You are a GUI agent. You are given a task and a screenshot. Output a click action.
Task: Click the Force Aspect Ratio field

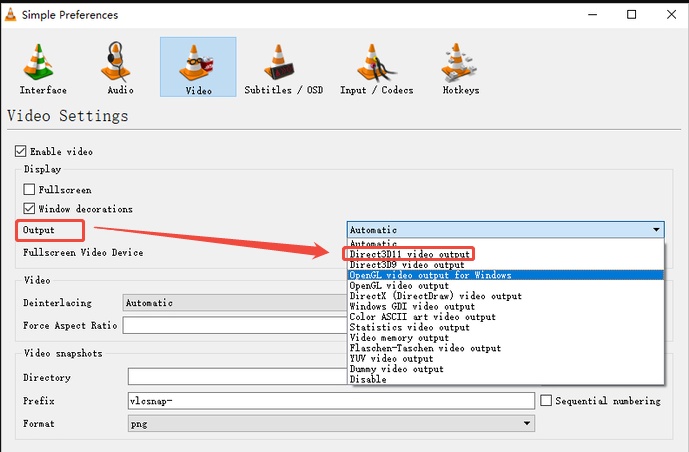pyautogui.click(x=235, y=325)
